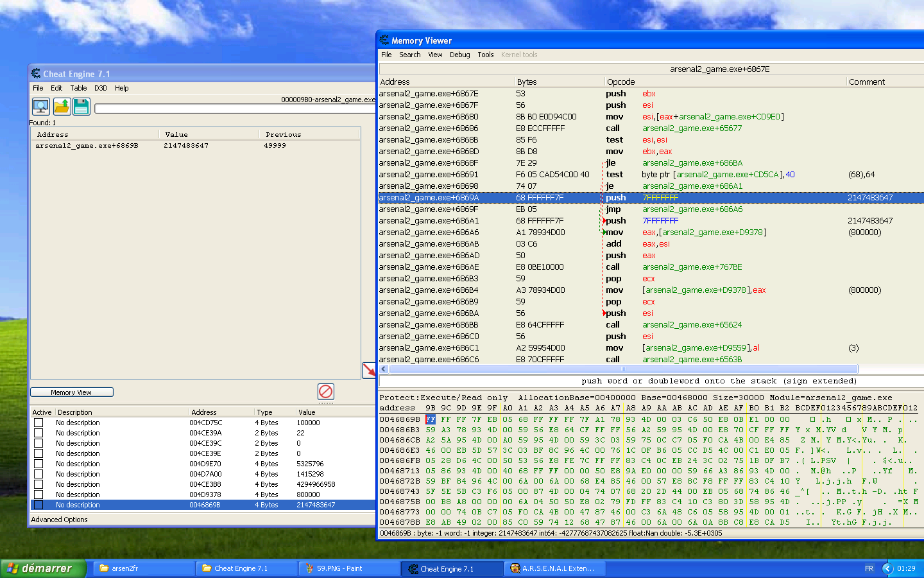Click the 4 Bytes type of address 004D9E70
The image size is (924, 578).
266,464
